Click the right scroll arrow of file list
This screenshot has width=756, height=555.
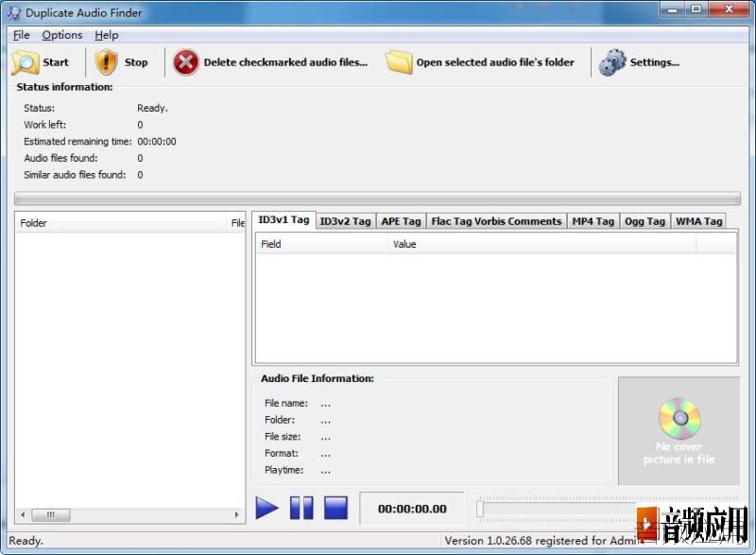point(237,514)
